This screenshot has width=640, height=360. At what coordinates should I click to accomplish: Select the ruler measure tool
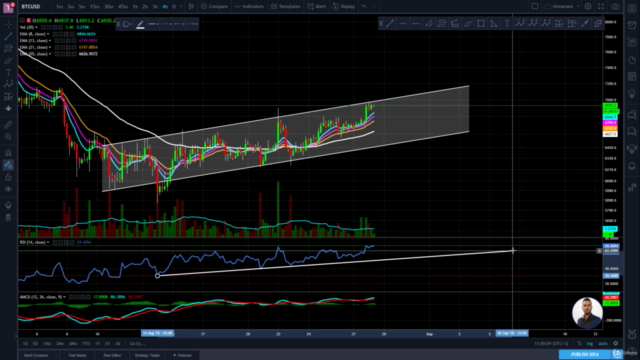[x=8, y=124]
